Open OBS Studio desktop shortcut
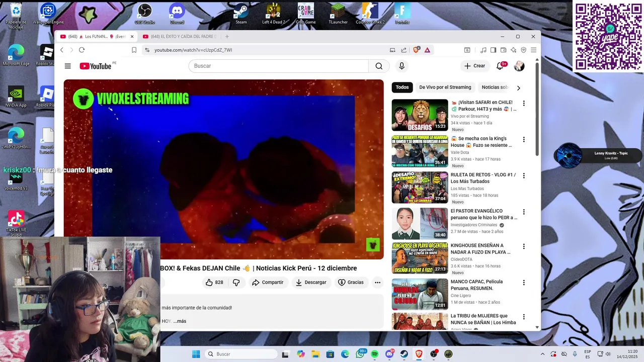This screenshot has width=644, height=362. [145, 14]
